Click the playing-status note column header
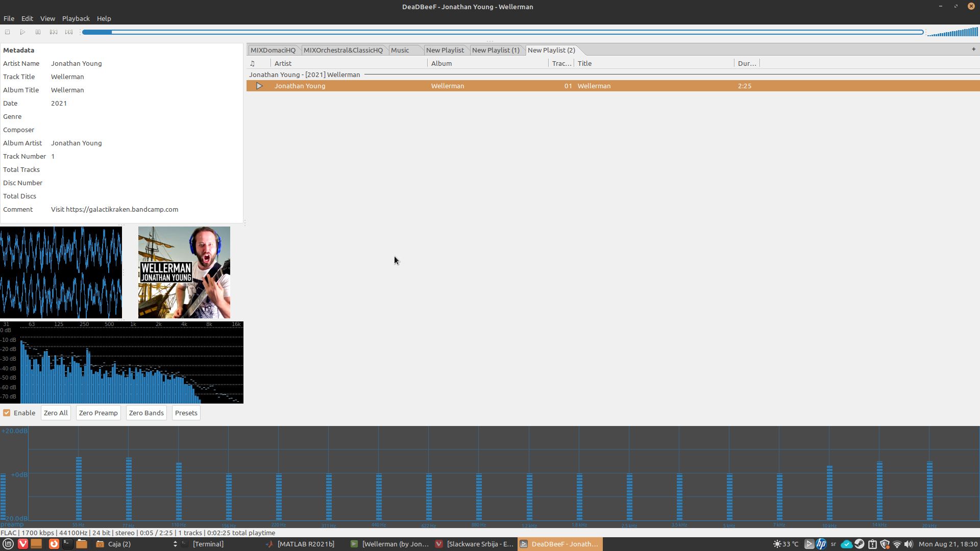 click(252, 64)
